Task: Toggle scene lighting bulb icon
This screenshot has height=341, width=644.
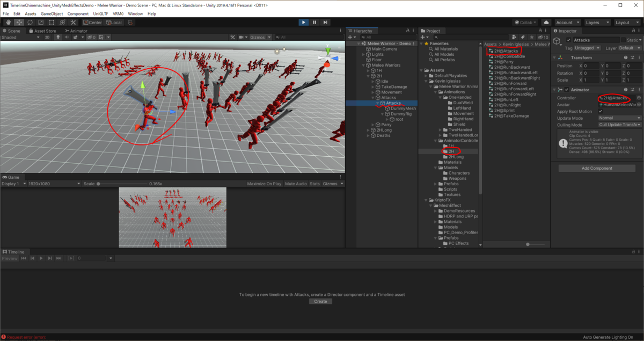Action: (57, 37)
